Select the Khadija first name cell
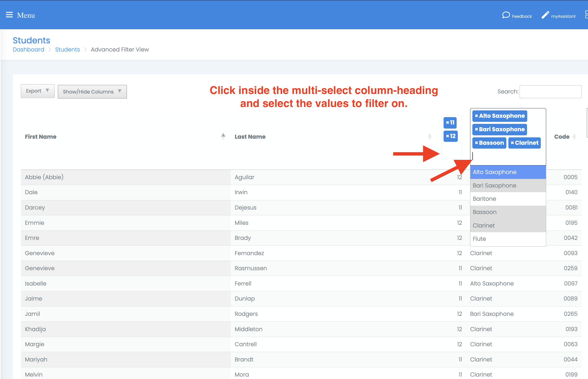Screen dimensions: 588x379 [x=126, y=329]
